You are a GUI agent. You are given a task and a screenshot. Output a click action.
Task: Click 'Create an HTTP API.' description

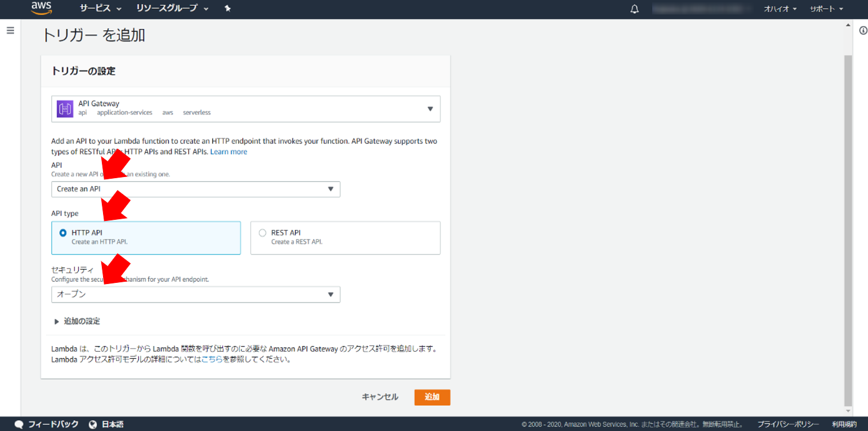click(x=100, y=242)
